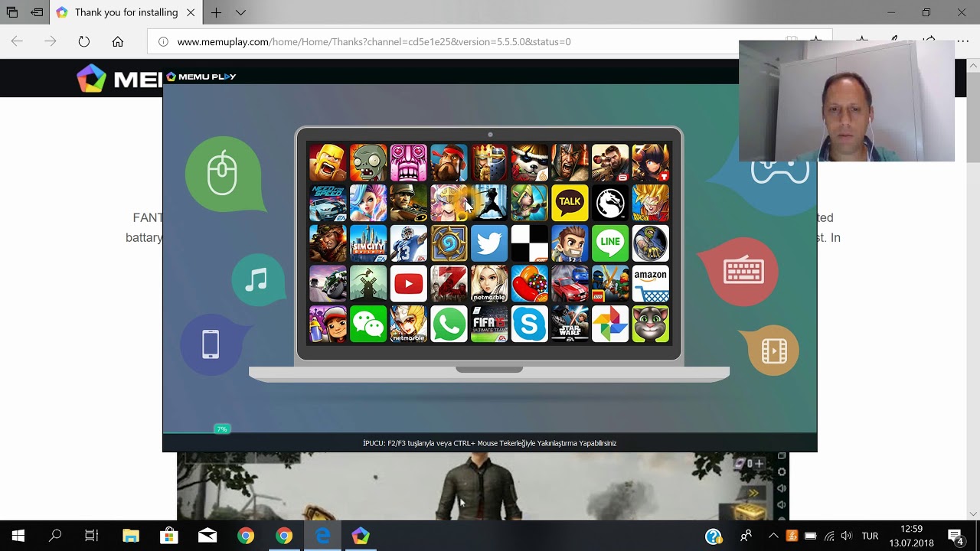Set these tabs aside icon

click(37, 12)
